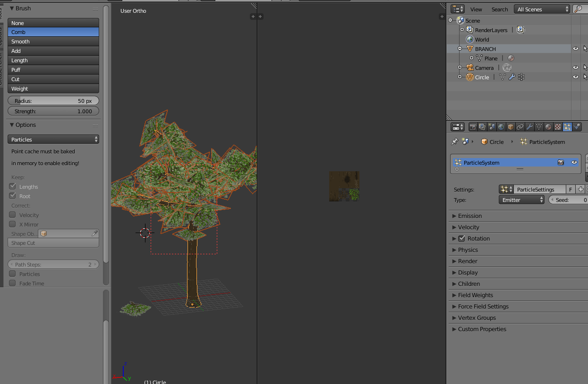This screenshot has height=384, width=588.
Task: Adjust the brush Radius slider
Action: click(53, 101)
